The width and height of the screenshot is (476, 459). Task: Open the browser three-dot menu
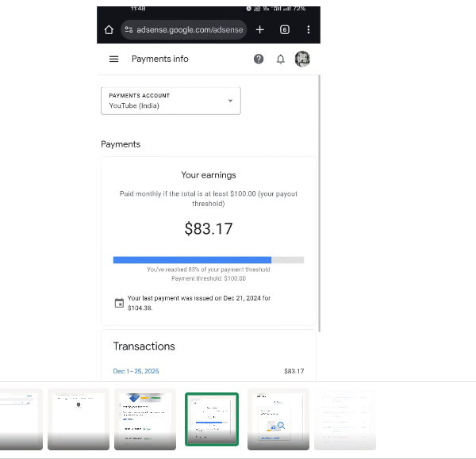tap(309, 30)
